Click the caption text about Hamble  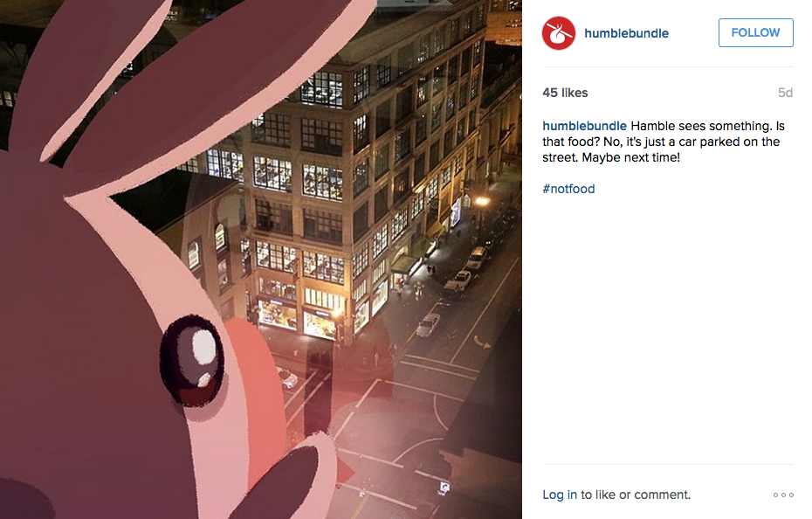click(664, 142)
